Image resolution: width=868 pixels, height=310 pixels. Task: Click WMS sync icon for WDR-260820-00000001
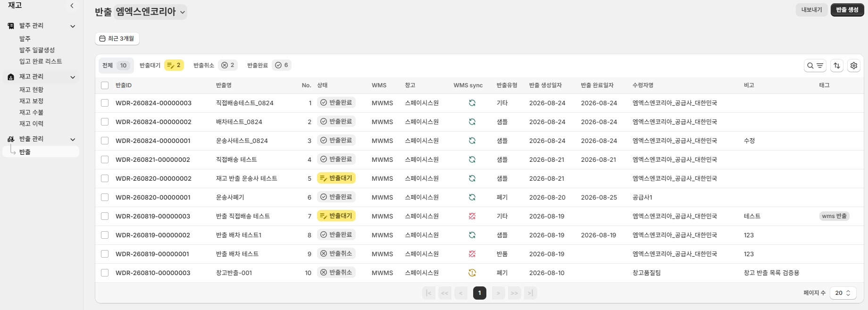pos(472,197)
